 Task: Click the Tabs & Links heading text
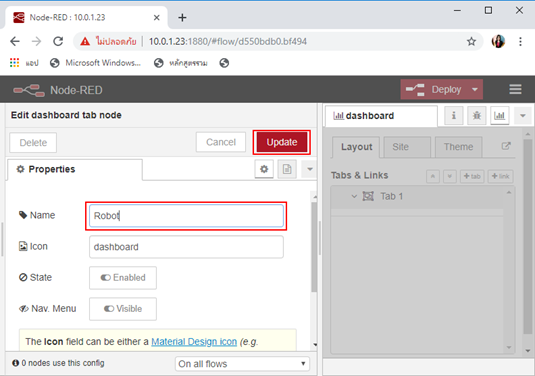(x=359, y=175)
